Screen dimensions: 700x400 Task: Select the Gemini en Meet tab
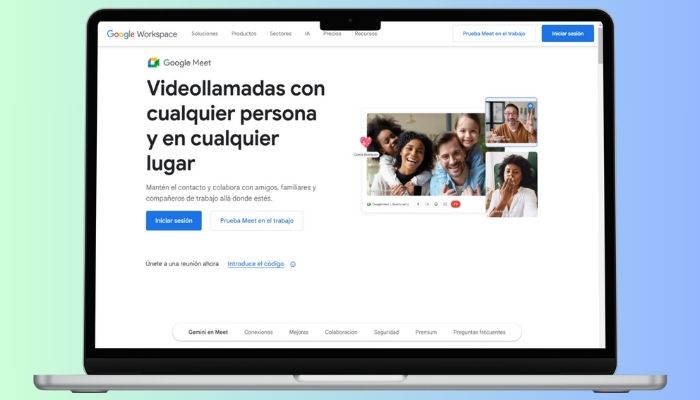click(x=208, y=332)
